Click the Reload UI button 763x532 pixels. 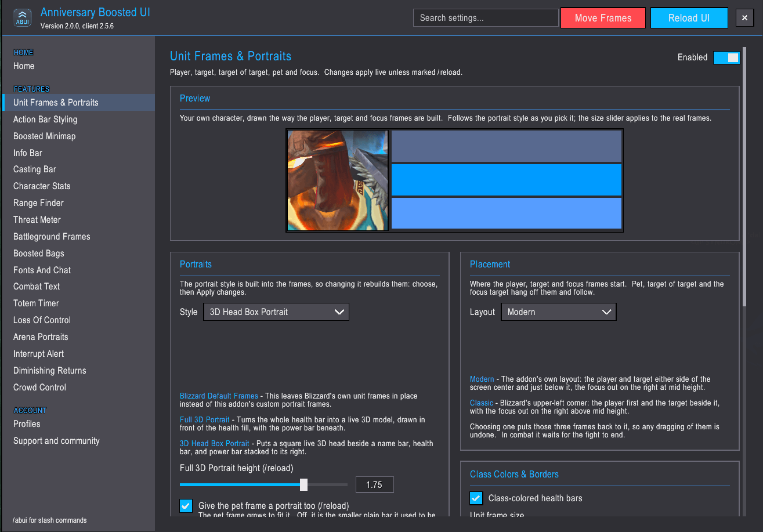(x=689, y=18)
